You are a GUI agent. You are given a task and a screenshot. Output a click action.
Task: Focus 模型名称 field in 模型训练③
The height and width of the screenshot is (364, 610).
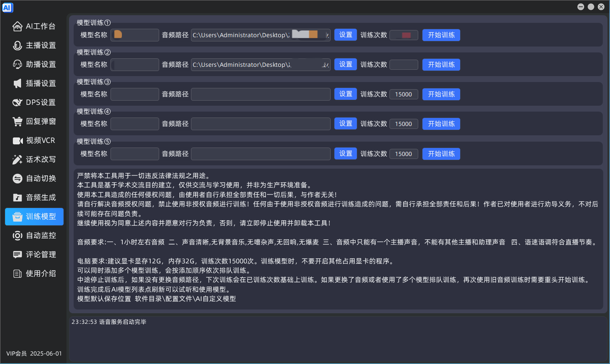tap(135, 94)
